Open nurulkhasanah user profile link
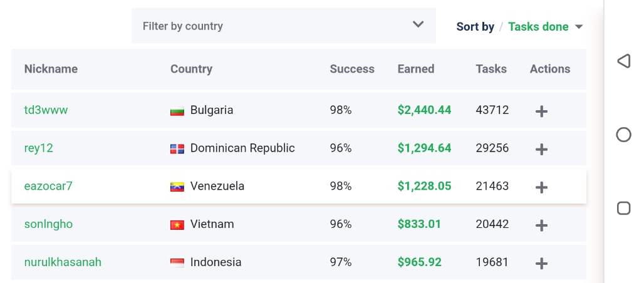The width and height of the screenshot is (644, 283). (63, 262)
